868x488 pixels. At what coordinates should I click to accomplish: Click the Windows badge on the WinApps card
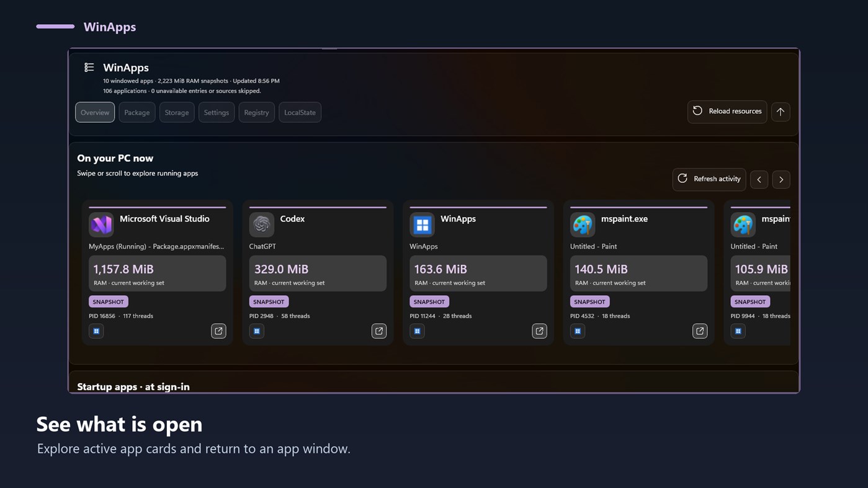tap(417, 331)
